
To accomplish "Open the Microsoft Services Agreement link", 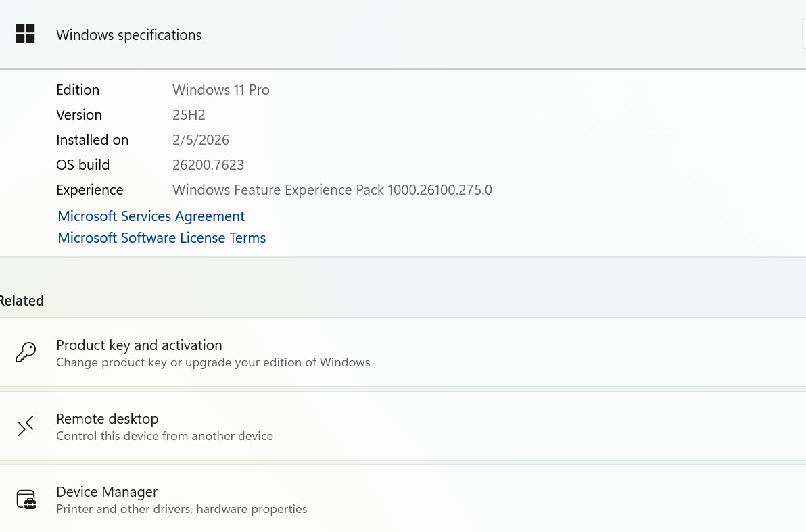I will click(x=151, y=216).
